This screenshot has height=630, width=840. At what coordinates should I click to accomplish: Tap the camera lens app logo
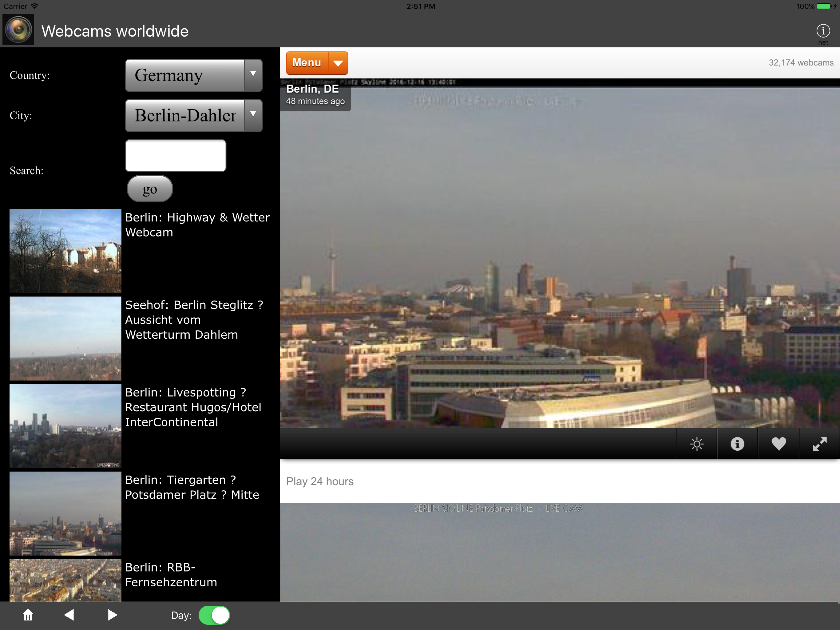tap(18, 30)
